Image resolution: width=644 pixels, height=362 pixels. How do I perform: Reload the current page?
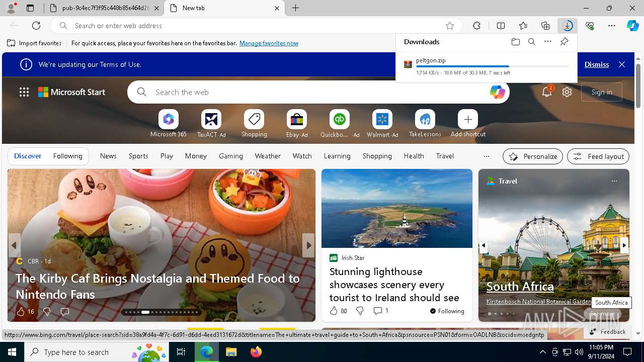click(x=36, y=26)
